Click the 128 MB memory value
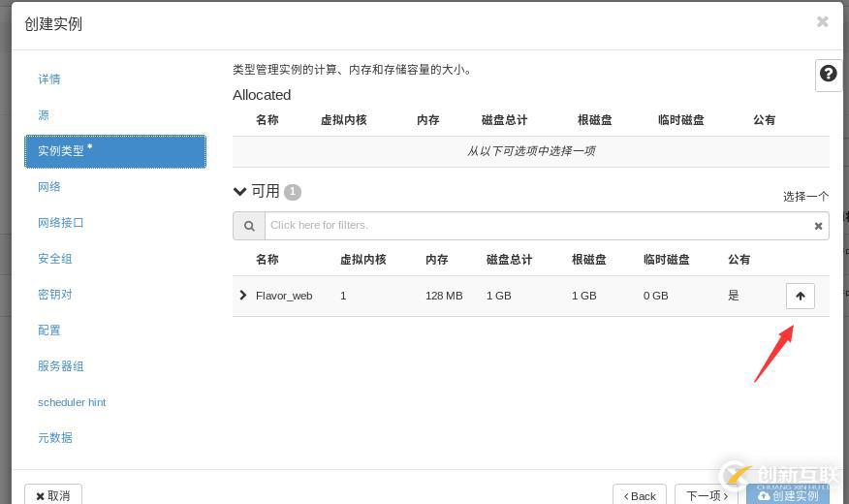This screenshot has width=849, height=504. pos(444,296)
